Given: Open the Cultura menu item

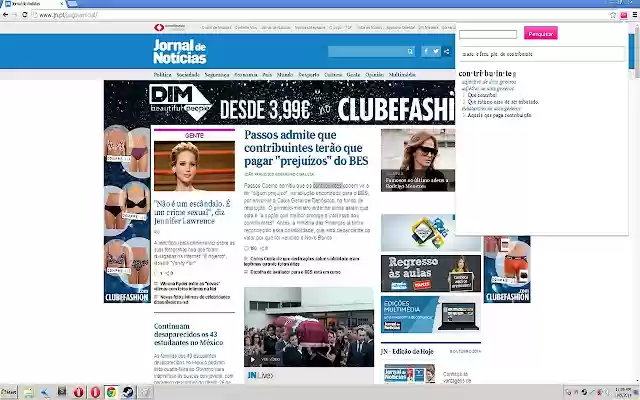Looking at the screenshot, I should click(333, 75).
